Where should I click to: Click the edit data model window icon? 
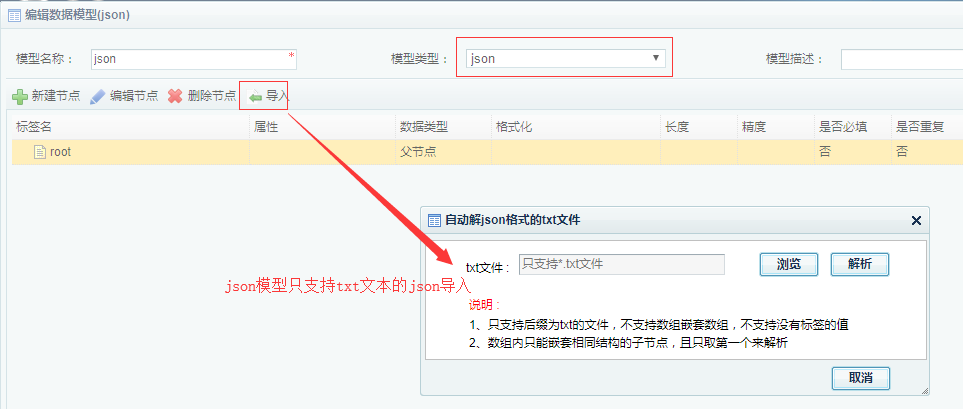point(14,15)
